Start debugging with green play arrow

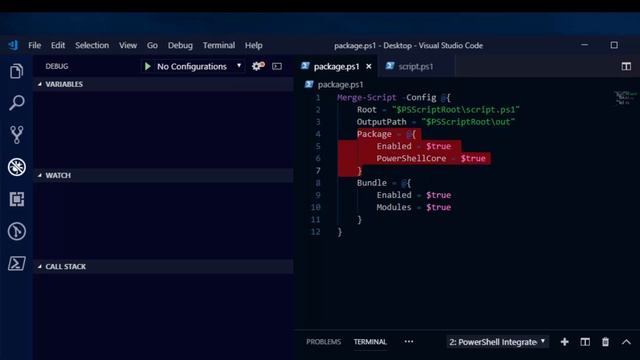pyautogui.click(x=148, y=66)
